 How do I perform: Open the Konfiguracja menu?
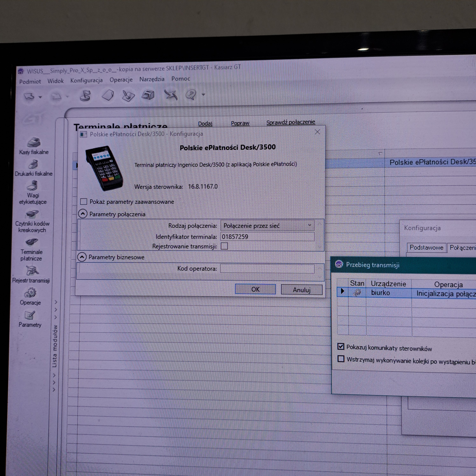(86, 80)
